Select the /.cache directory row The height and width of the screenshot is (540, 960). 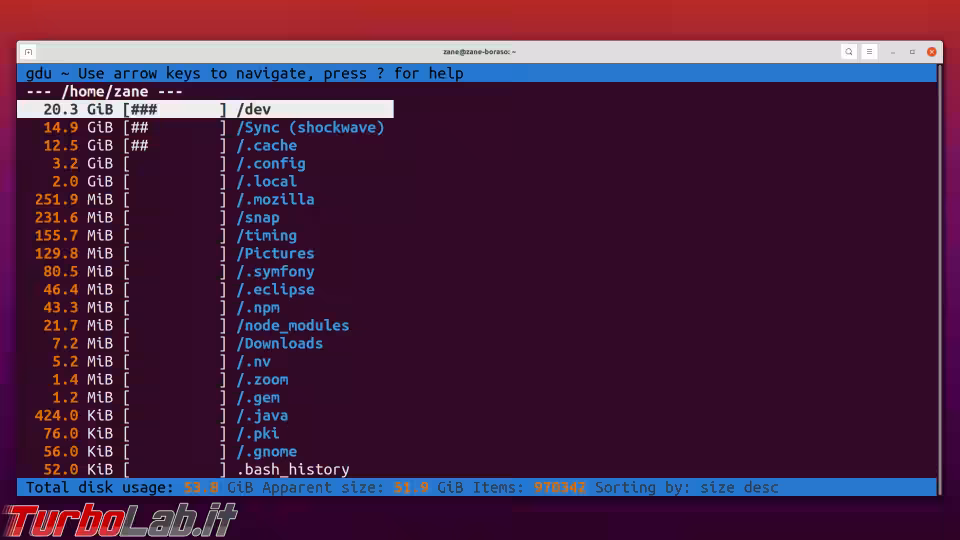(205, 146)
